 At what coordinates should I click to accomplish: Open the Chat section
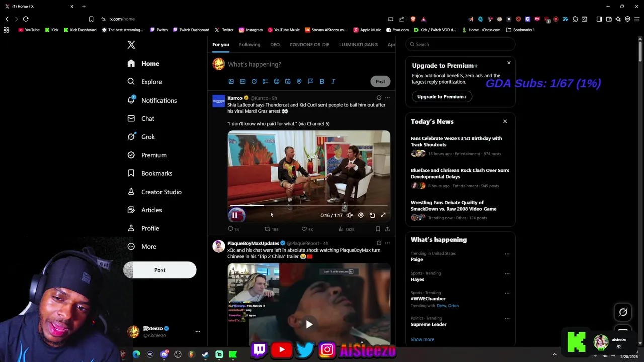[141, 119]
